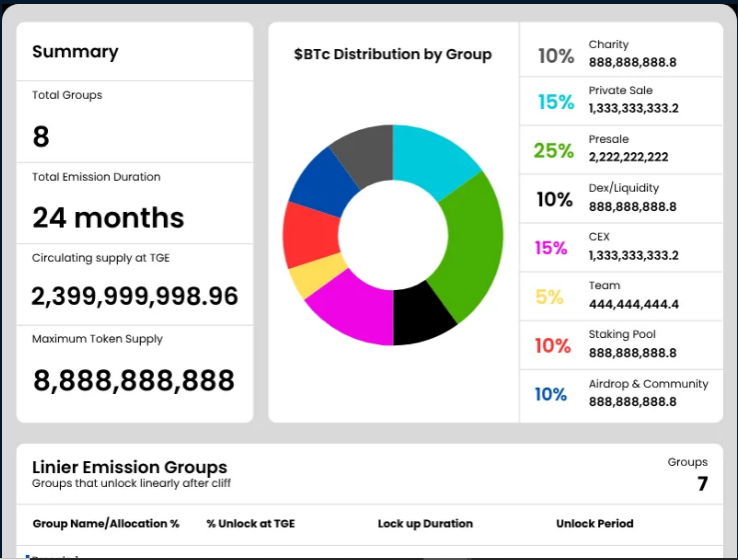Select the Lock up Duration column header
Screen dimensions: 738x560
click(x=425, y=524)
